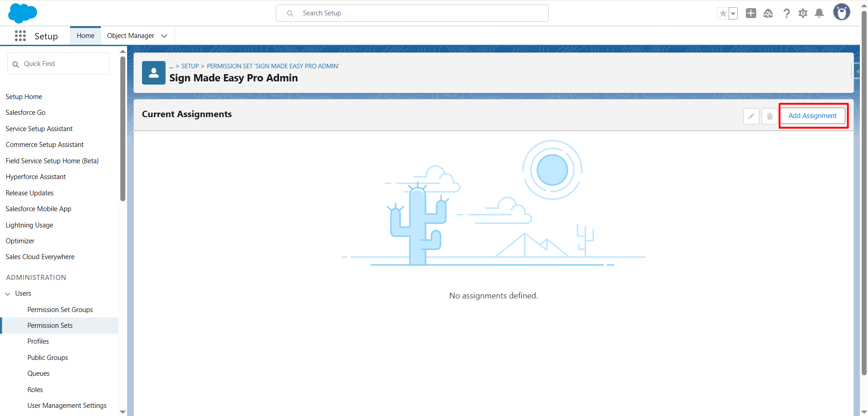
Task: Click the page vertical scrollbar thumb
Action: click(x=864, y=193)
